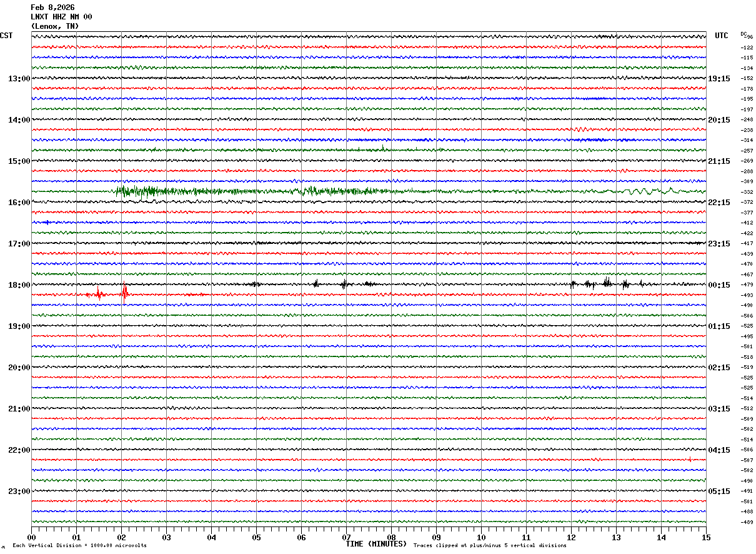
Task: Select minute axis tick label 09
Action: pyautogui.click(x=436, y=537)
